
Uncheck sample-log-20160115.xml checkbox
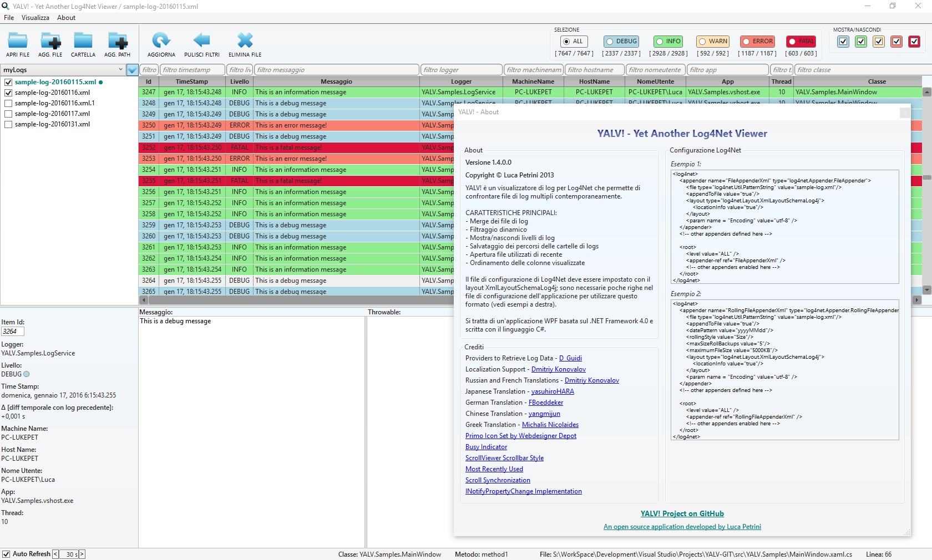pyautogui.click(x=8, y=82)
